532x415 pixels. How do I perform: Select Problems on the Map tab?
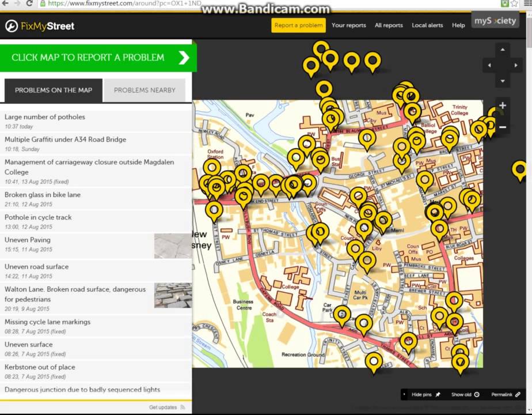pos(54,90)
